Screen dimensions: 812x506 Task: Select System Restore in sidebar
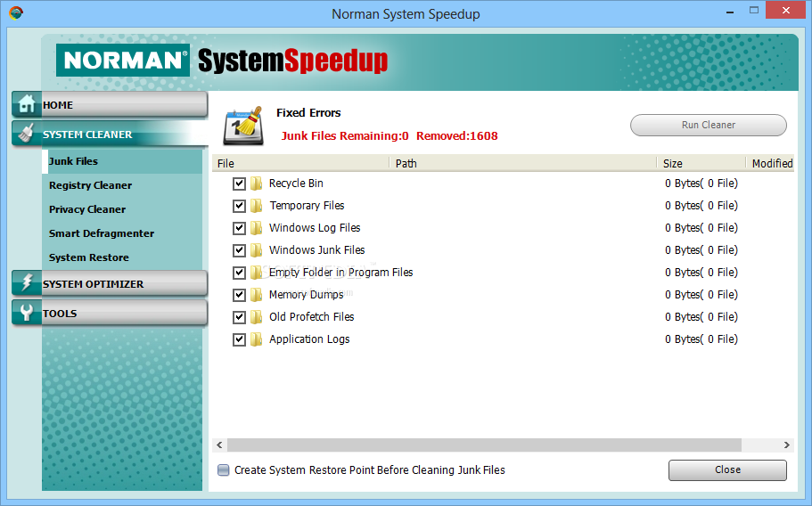click(x=88, y=257)
